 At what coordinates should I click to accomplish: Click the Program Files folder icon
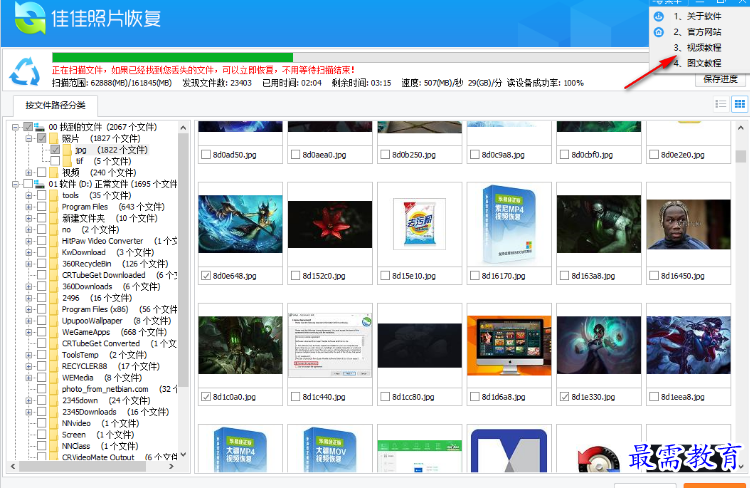click(x=54, y=207)
